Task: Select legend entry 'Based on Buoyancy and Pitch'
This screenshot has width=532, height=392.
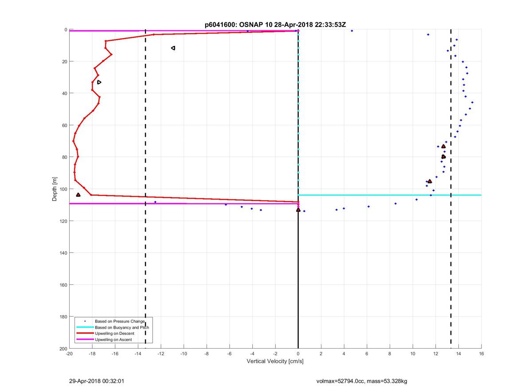Action: click(x=122, y=327)
